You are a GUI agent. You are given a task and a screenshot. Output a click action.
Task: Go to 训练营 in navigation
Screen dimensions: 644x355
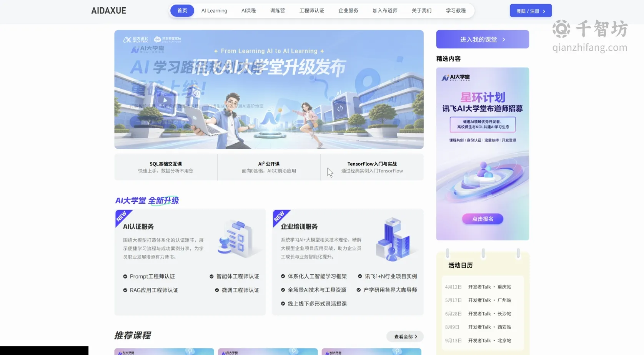[278, 11]
